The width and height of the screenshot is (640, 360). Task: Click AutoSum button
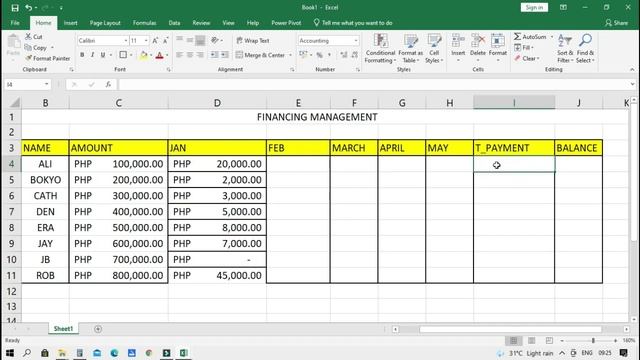point(530,37)
